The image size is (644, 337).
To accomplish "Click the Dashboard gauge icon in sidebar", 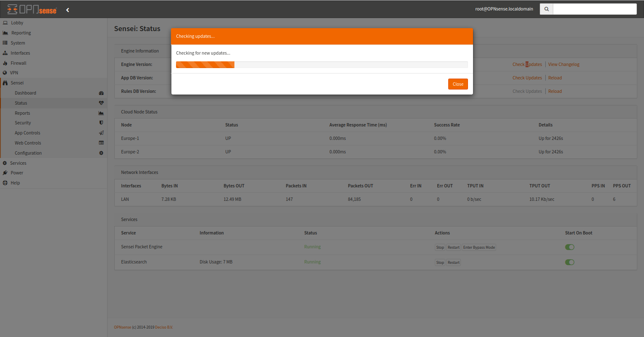I will pos(101,93).
